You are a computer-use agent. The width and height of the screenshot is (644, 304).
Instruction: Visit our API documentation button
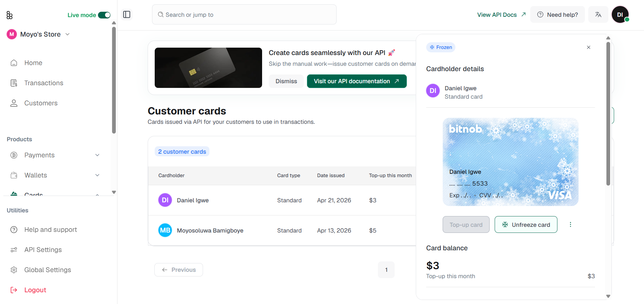click(357, 81)
